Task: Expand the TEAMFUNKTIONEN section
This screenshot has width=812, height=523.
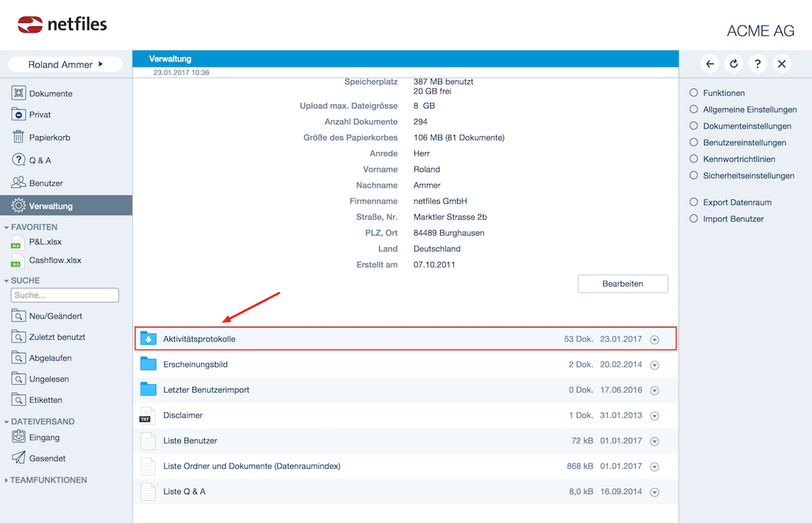Action: click(x=7, y=480)
